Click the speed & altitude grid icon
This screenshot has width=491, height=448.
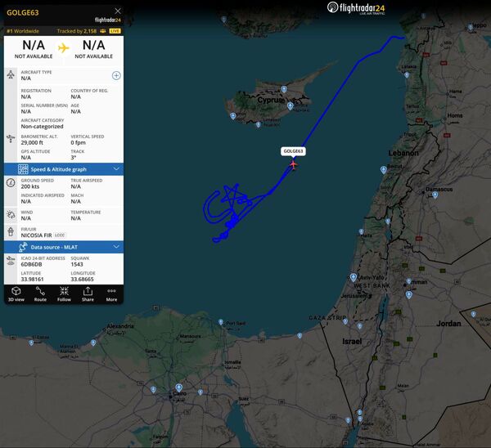tap(23, 169)
